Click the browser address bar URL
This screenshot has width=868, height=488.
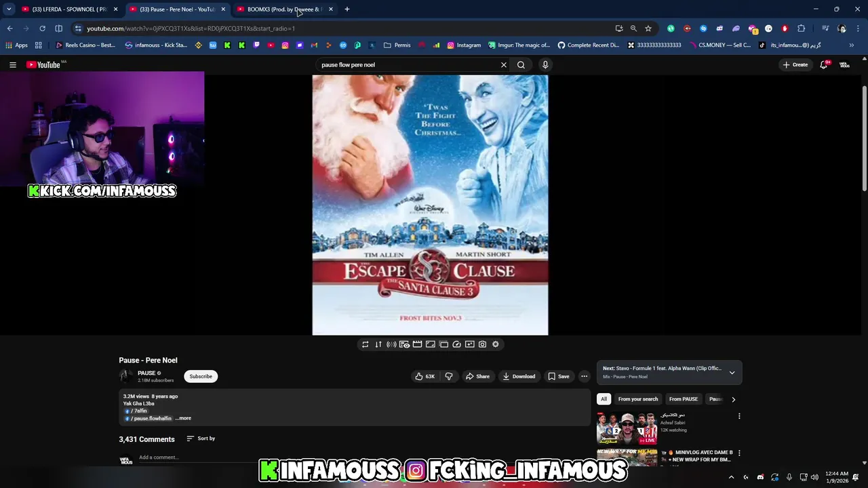191,28
